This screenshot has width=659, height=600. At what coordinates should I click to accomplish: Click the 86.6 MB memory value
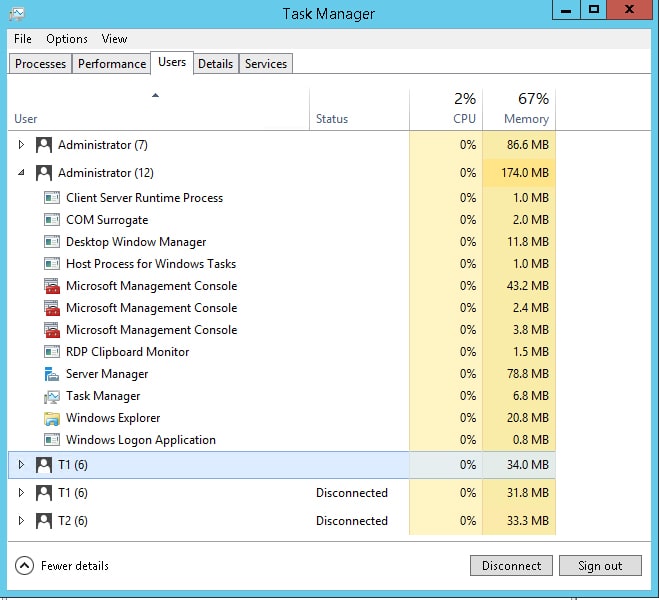click(x=528, y=145)
